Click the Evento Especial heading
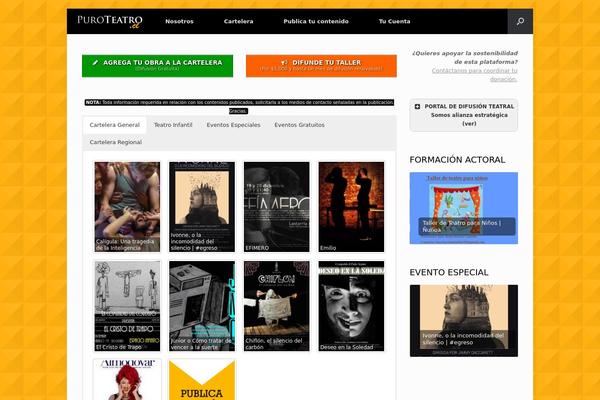Screen dimensions: 600x400 click(x=449, y=273)
